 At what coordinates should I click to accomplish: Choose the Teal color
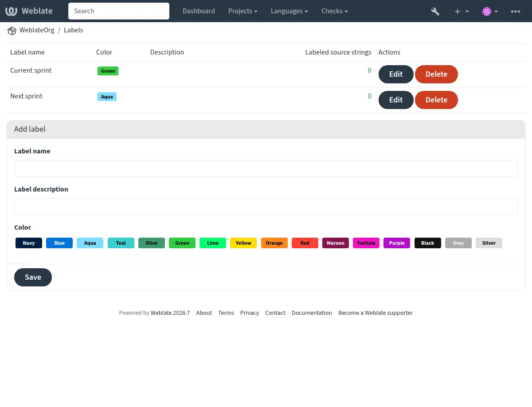(x=121, y=243)
